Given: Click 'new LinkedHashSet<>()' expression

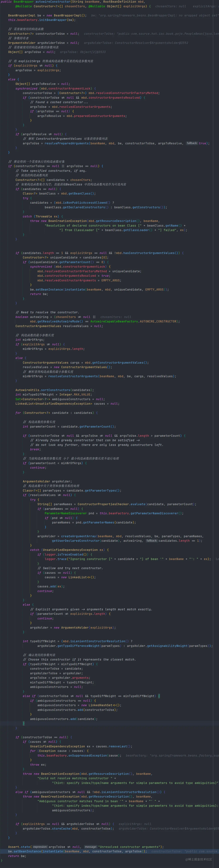Looking at the screenshot, I should [101, 705].
